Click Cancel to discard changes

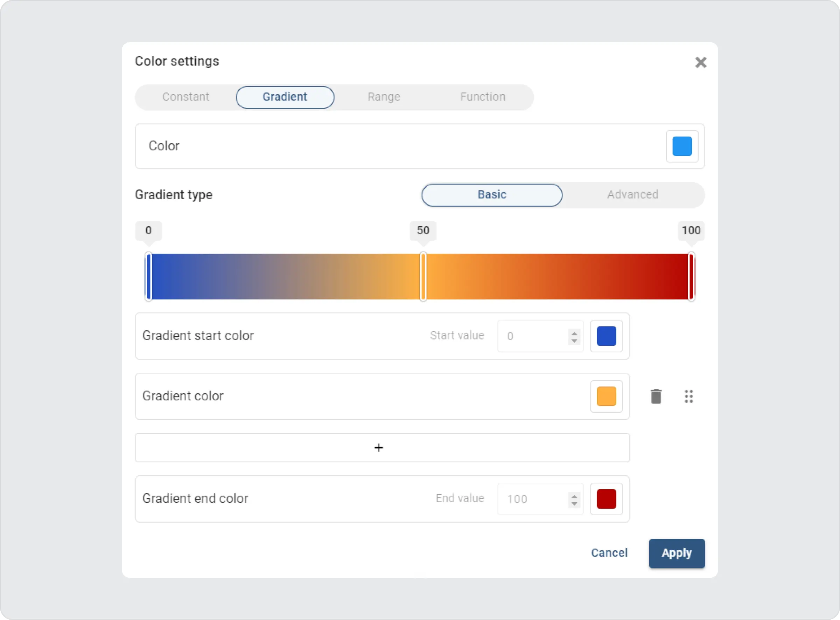point(609,553)
